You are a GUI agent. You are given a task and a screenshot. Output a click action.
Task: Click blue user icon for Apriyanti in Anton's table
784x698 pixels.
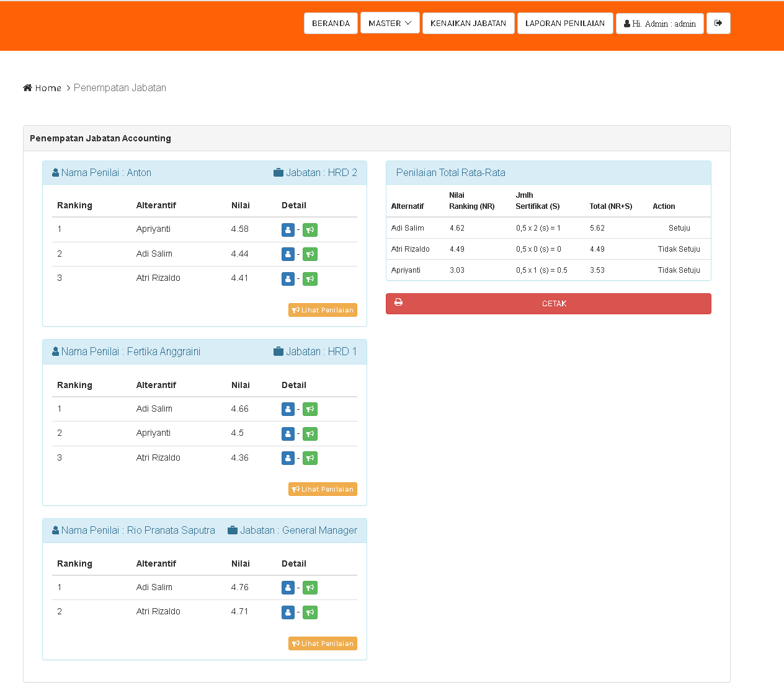click(288, 230)
